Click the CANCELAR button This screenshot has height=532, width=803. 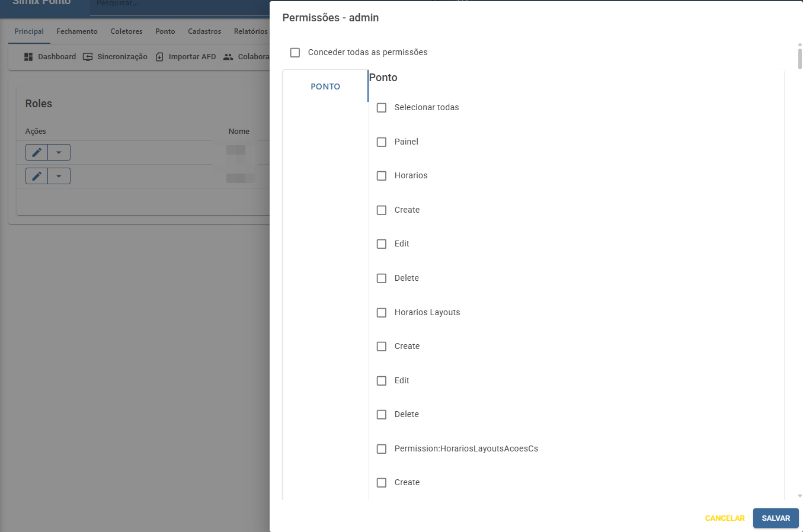[x=725, y=518]
